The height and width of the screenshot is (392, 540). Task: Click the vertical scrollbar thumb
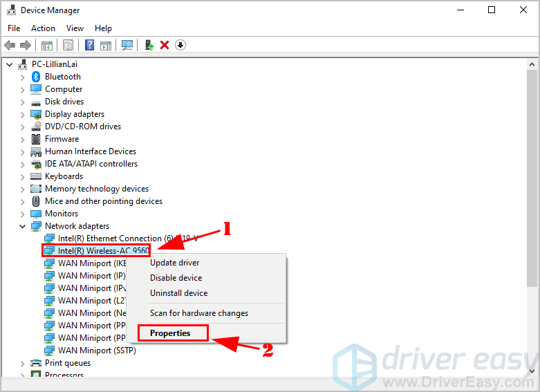[x=532, y=178]
